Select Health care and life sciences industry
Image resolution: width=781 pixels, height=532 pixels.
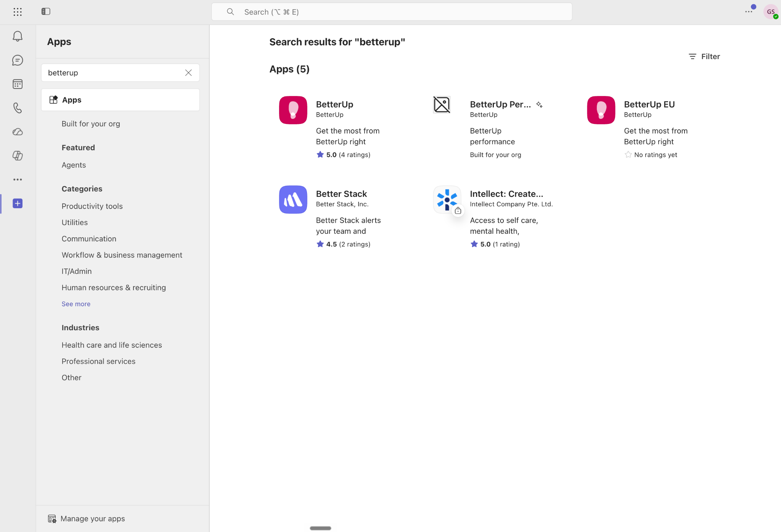coord(112,345)
